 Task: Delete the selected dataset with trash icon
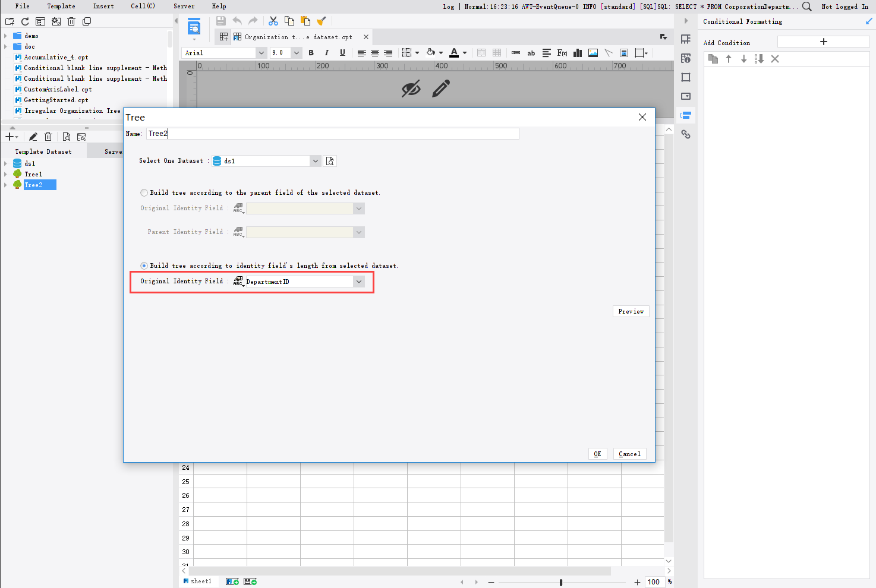pyautogui.click(x=48, y=136)
